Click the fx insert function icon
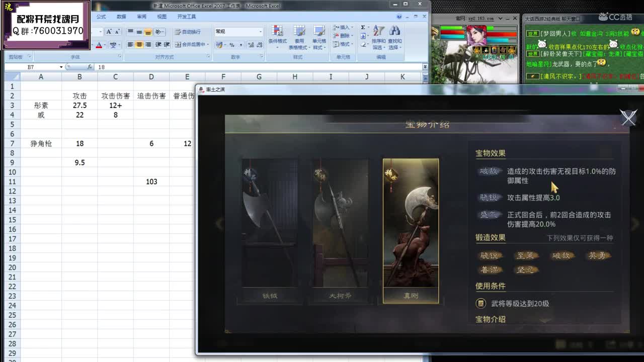Viewport: 644px width, 362px height. (90, 67)
